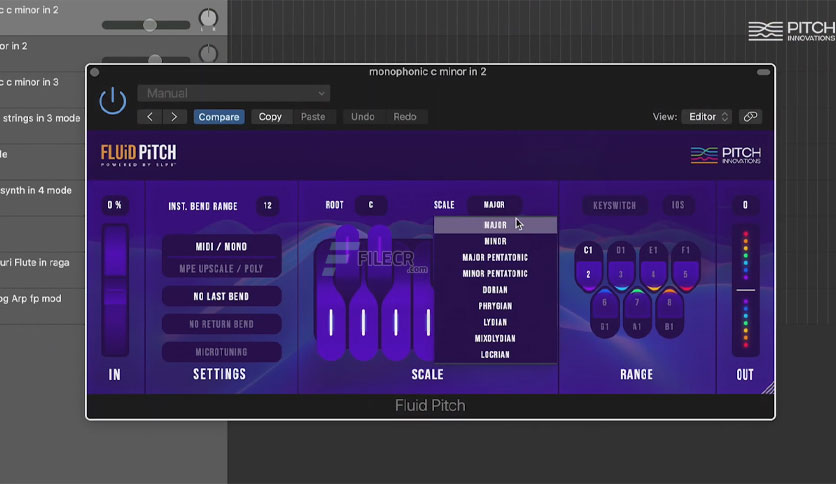Toggle the No Last Bend option
Viewport: 836px width, 484px height.
tap(221, 296)
